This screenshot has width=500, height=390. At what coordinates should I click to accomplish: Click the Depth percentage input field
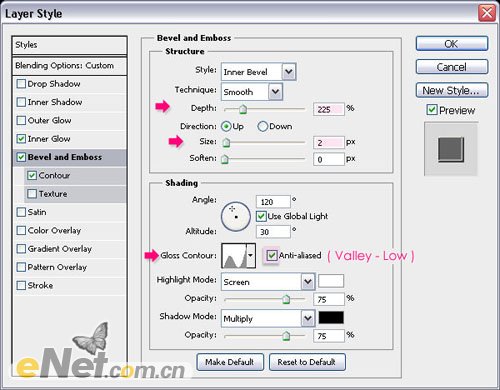[328, 109]
